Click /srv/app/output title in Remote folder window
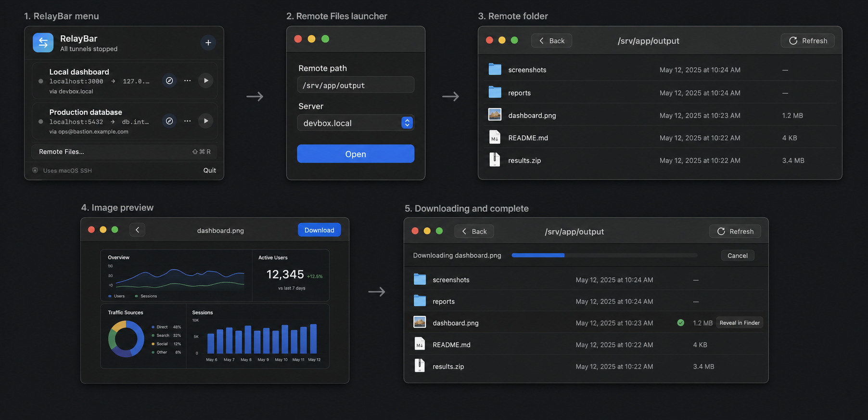Image resolution: width=868 pixels, height=420 pixels. 648,41
